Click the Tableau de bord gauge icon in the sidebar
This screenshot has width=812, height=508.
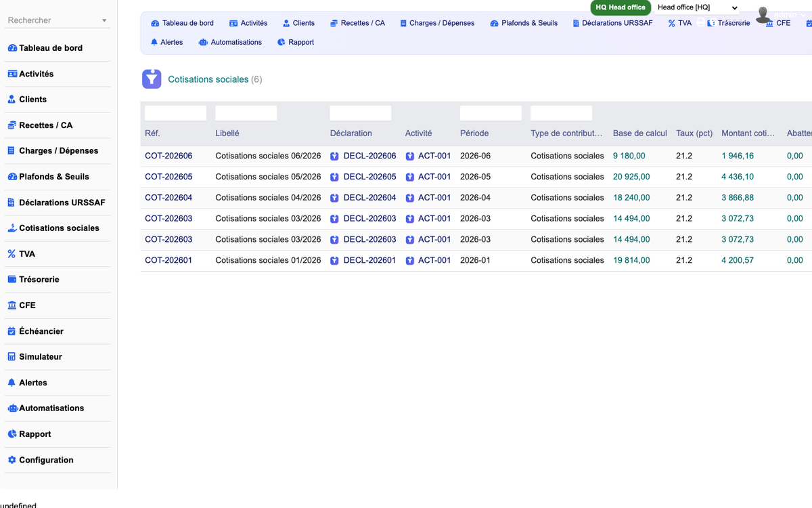point(12,48)
